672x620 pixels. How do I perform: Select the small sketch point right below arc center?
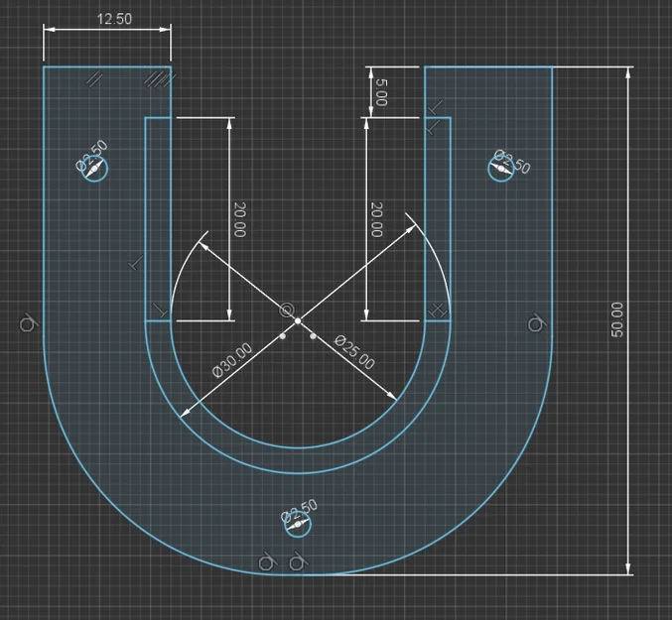[314, 336]
